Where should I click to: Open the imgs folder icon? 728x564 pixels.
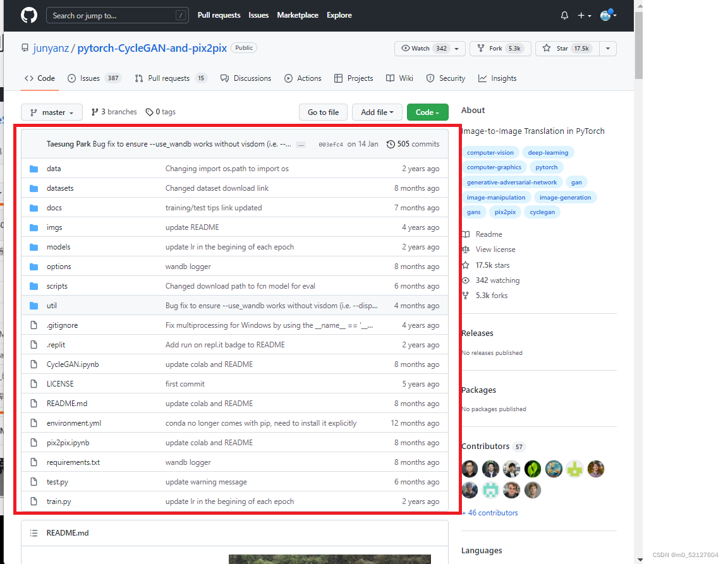click(x=34, y=227)
